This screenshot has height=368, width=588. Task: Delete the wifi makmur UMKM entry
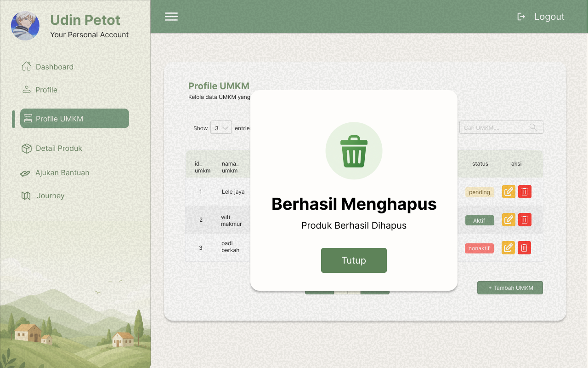coord(525,220)
